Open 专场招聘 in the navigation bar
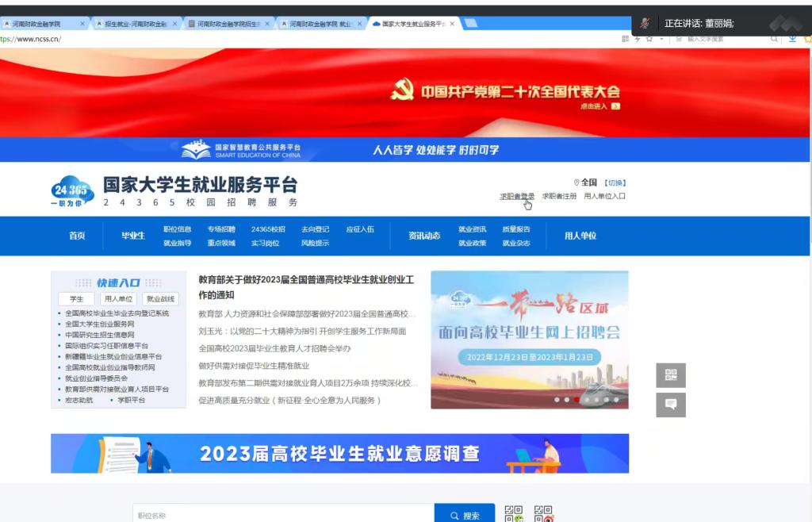The image size is (812, 522). click(221, 229)
